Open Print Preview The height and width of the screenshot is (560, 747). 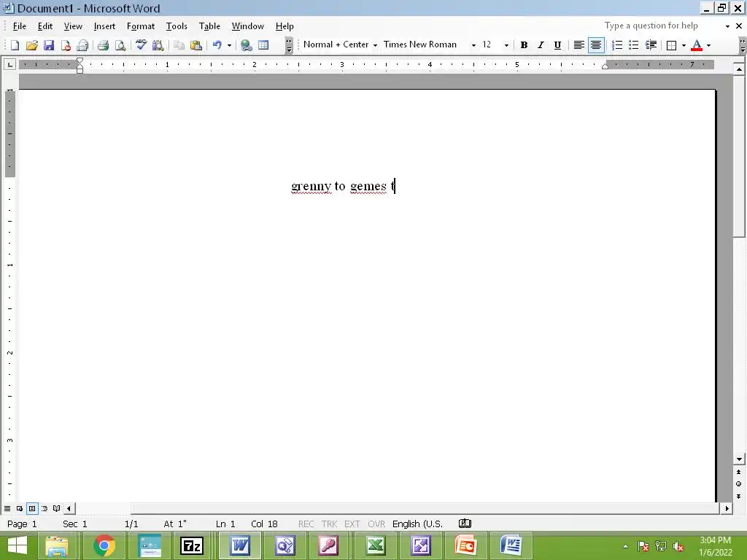[x=120, y=45]
